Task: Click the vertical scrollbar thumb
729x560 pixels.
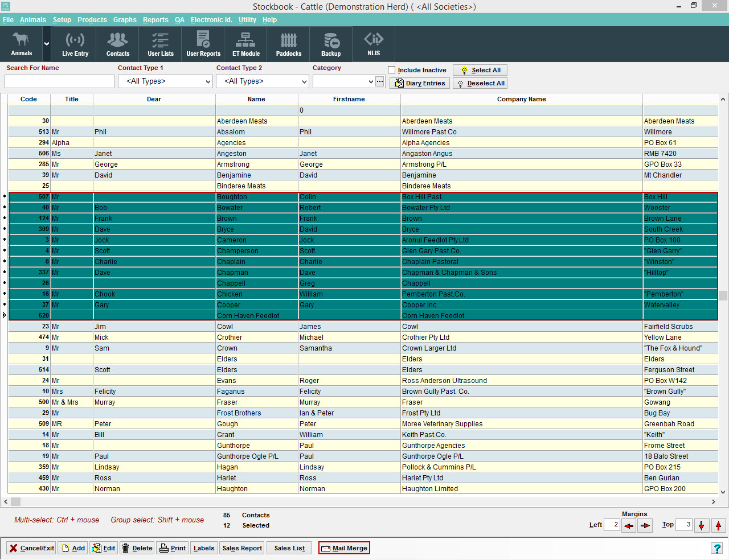Action: click(723, 295)
